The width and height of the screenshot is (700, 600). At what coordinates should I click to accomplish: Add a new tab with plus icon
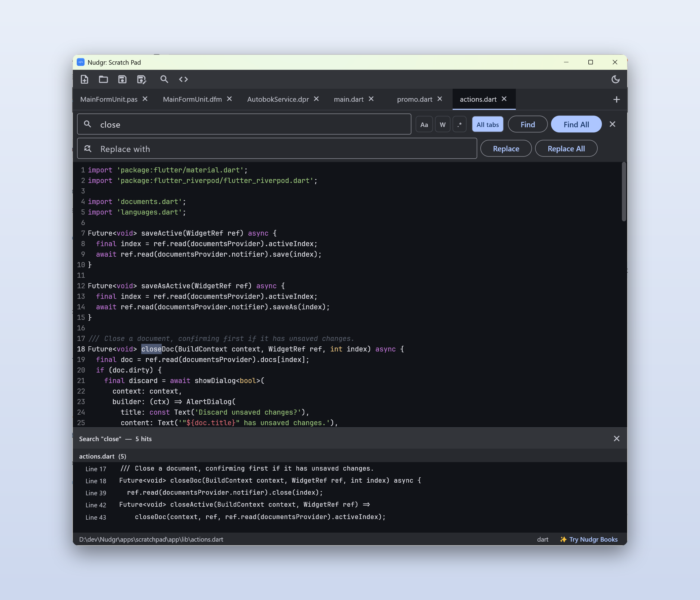pos(616,99)
